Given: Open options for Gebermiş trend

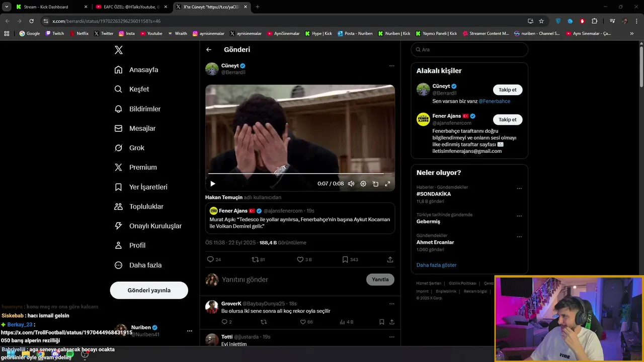Looking at the screenshot, I should coord(519,216).
